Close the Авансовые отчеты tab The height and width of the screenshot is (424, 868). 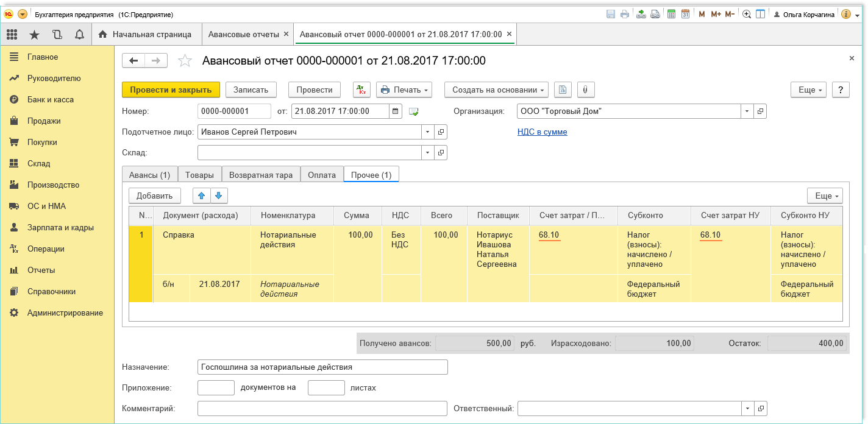286,34
